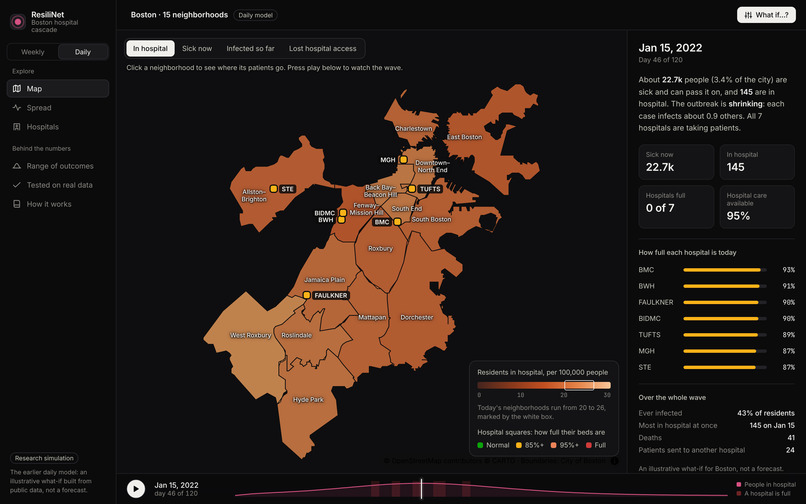Click the white box on legend gradient

579,385
